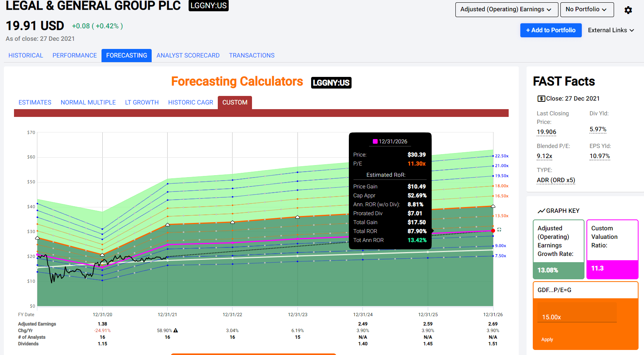Click the 21.00x multiple line label
Screen dimensions: 644x355
502,166
